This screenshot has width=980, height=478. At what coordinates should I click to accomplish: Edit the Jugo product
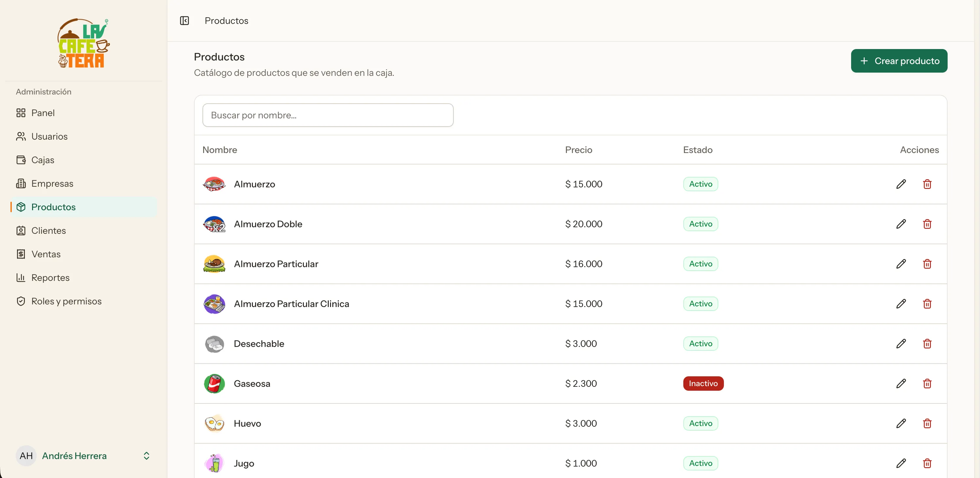[901, 463]
